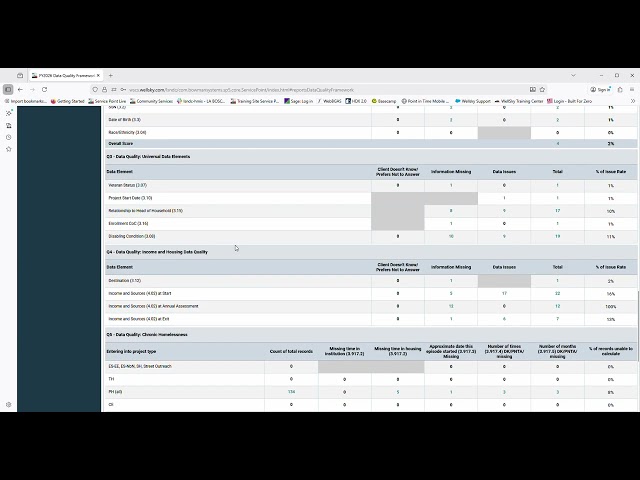Open bookmarks from the sidebar star icon
The image size is (640, 480).
[x=9, y=149]
